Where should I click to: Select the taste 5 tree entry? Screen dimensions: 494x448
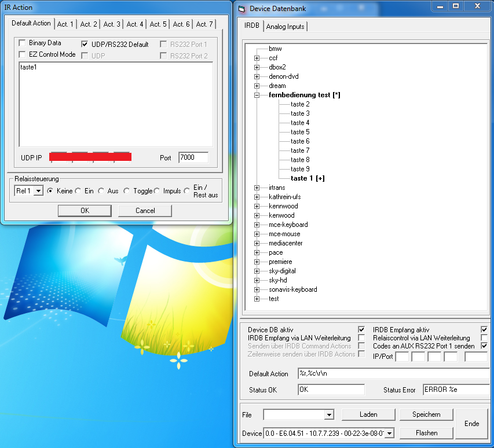coord(300,132)
